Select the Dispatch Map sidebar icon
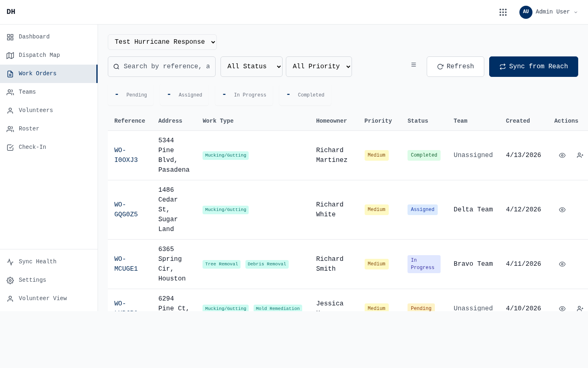588x368 pixels. (x=10, y=55)
